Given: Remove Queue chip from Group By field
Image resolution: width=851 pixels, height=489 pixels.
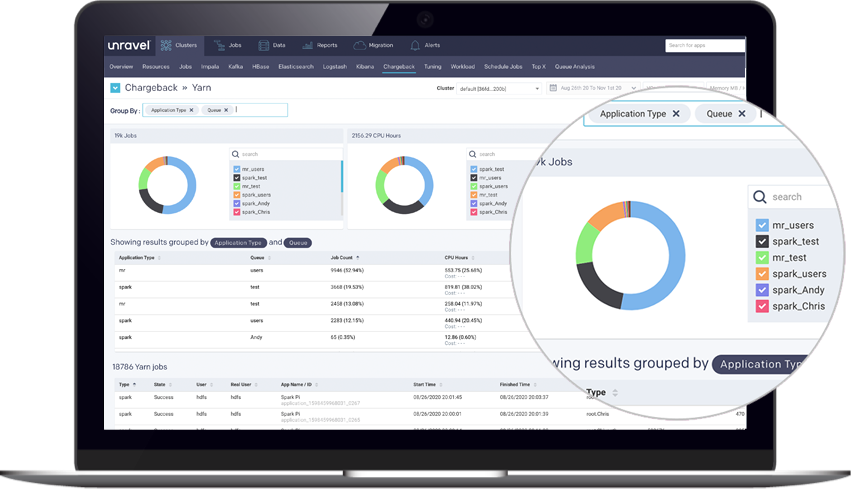Looking at the screenshot, I should point(226,110).
